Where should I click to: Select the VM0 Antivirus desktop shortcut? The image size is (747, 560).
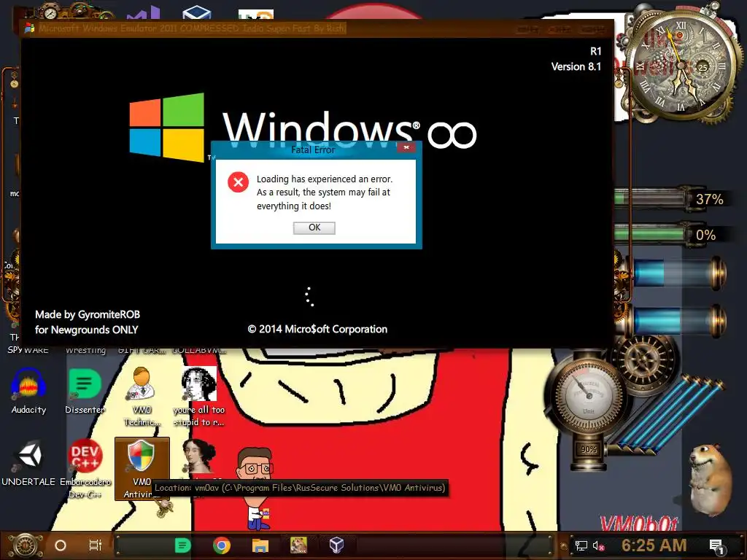click(142, 469)
